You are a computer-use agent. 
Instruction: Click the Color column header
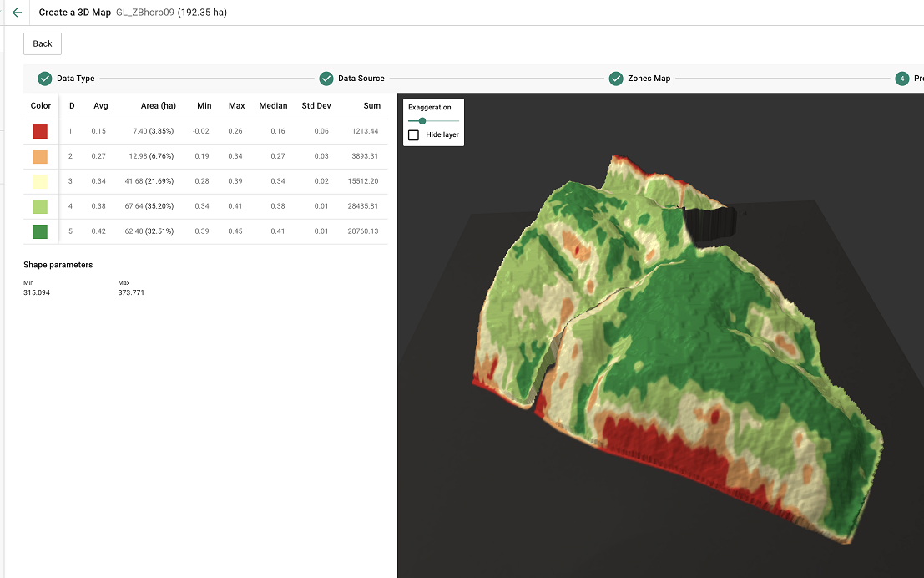[41, 105]
